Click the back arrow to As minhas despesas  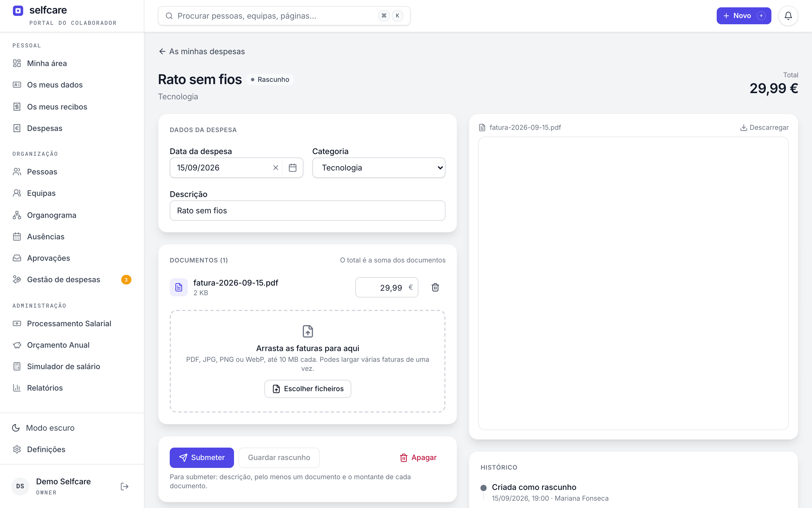[162, 51]
